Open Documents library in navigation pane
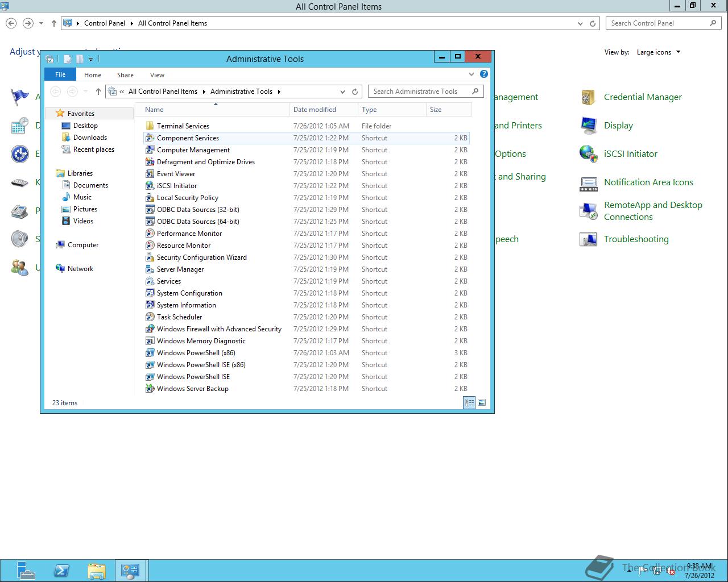 pyautogui.click(x=90, y=185)
